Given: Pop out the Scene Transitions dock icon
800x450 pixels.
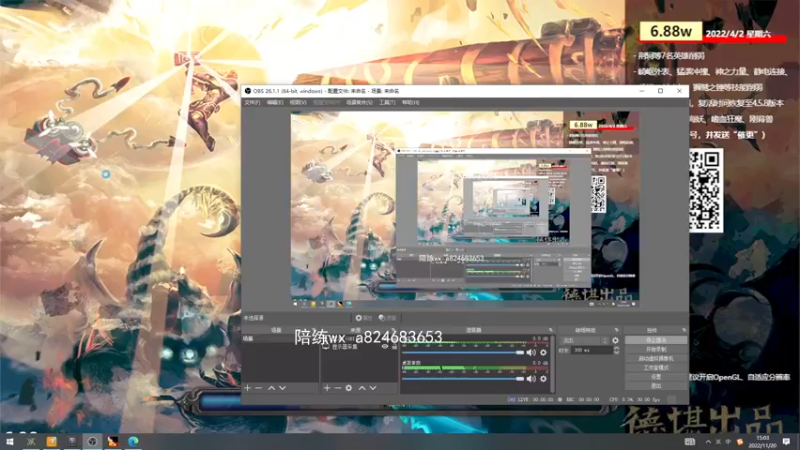Looking at the screenshot, I should tap(616, 330).
